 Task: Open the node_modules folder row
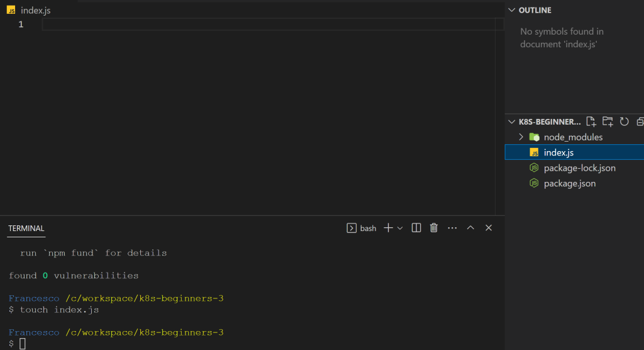(x=574, y=137)
